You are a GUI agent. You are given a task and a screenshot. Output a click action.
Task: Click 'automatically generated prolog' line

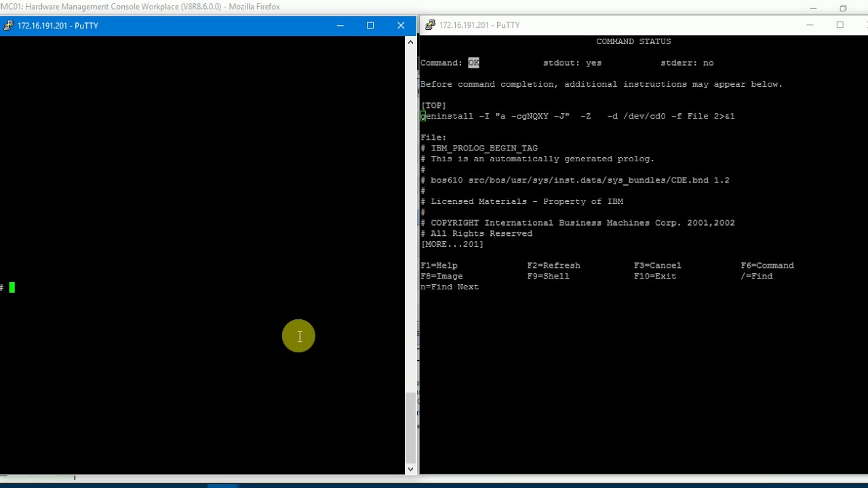(x=537, y=159)
